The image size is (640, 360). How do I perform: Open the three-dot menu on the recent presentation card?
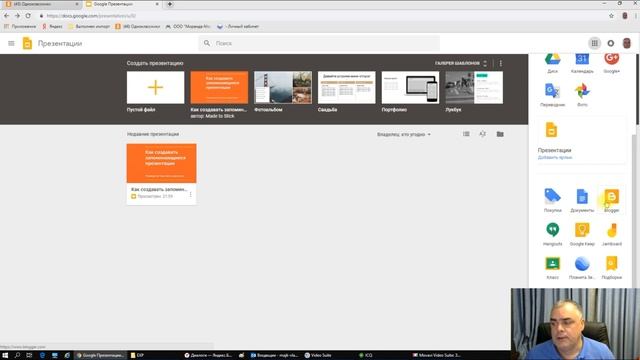190,195
